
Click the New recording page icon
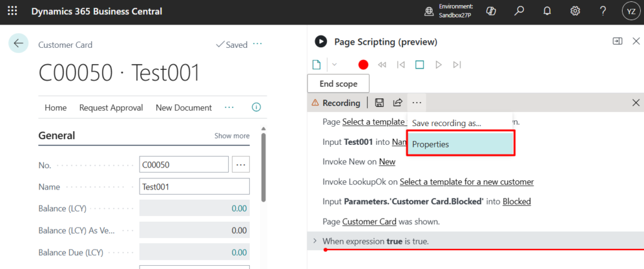(x=317, y=64)
